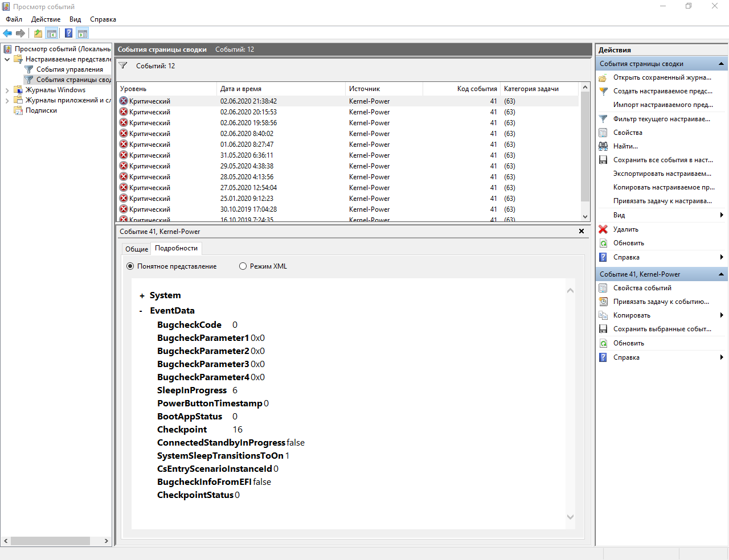Open the Действие menu
The image size is (729, 560).
46,19
